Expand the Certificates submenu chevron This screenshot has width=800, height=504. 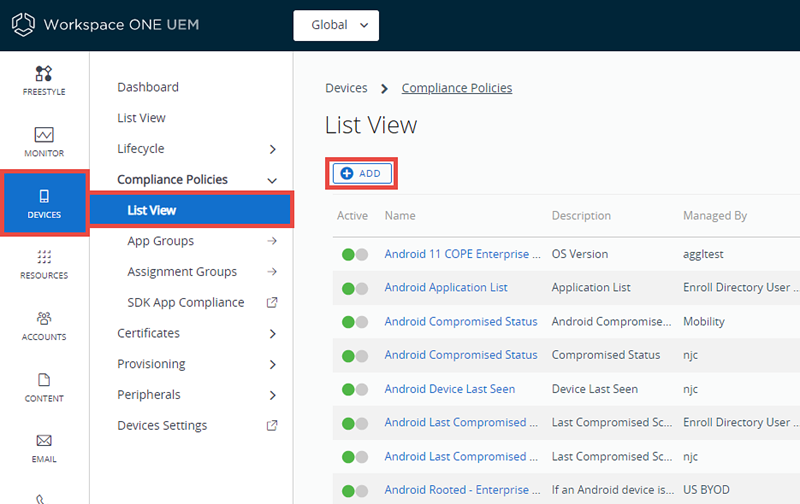(272, 334)
